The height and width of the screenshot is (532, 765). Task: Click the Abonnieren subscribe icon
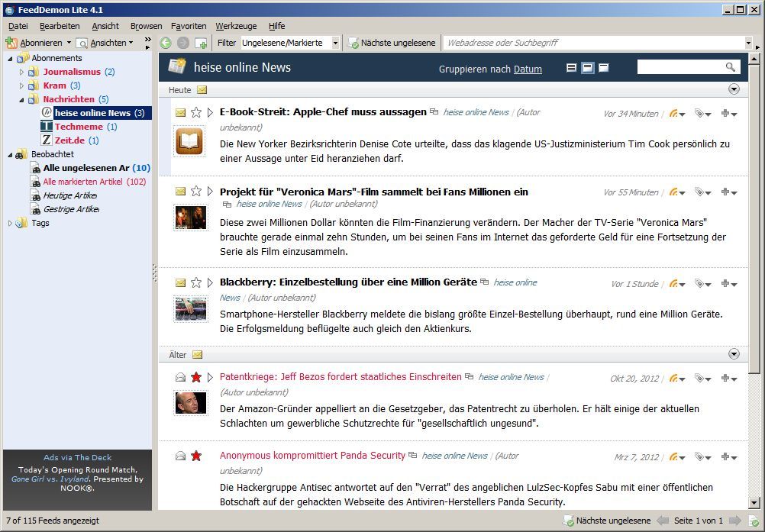11,43
